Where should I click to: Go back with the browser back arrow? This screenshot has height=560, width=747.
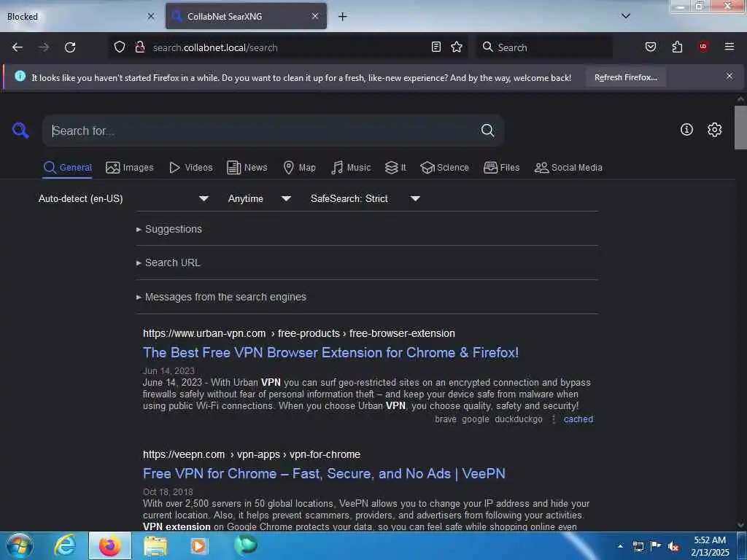coord(18,47)
